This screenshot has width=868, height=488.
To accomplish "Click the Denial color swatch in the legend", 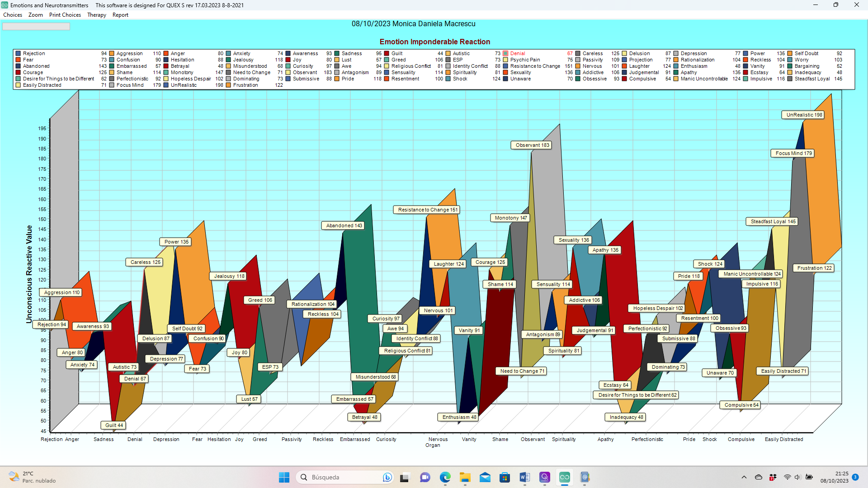I will [x=505, y=53].
